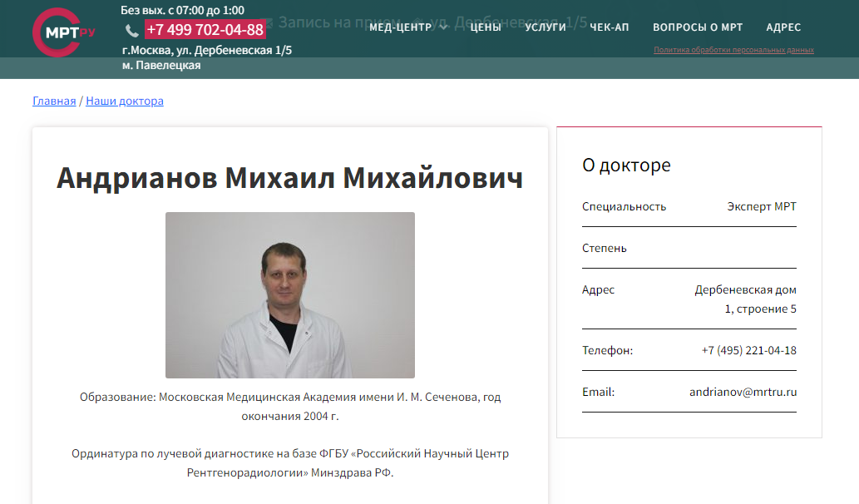Call the highlighted number +7 499 702-04-88
859x504 pixels.
coord(205,30)
